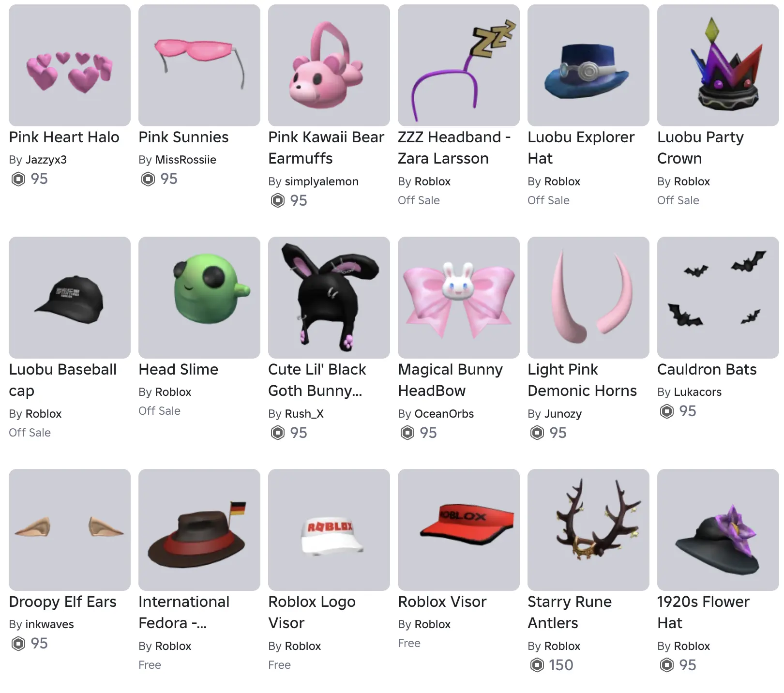Open the Pink Heart Halo item thumbnail
The width and height of the screenshot is (784, 693).
click(70, 65)
